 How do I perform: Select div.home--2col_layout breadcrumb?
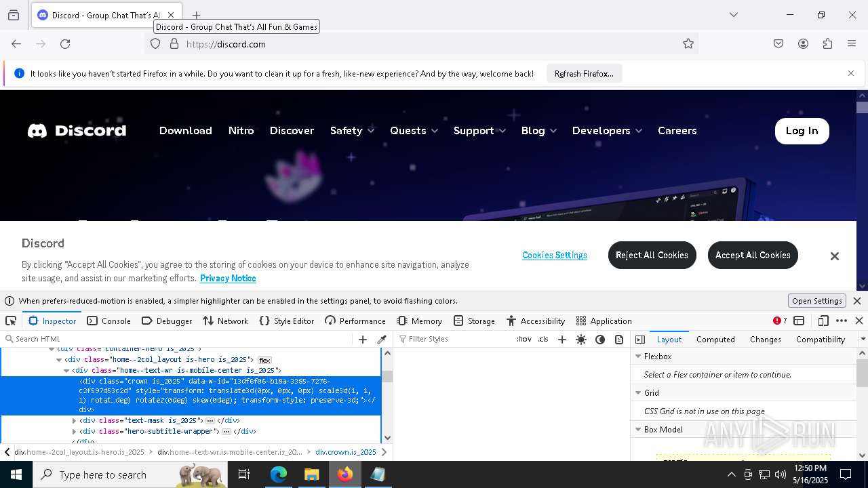pyautogui.click(x=79, y=452)
